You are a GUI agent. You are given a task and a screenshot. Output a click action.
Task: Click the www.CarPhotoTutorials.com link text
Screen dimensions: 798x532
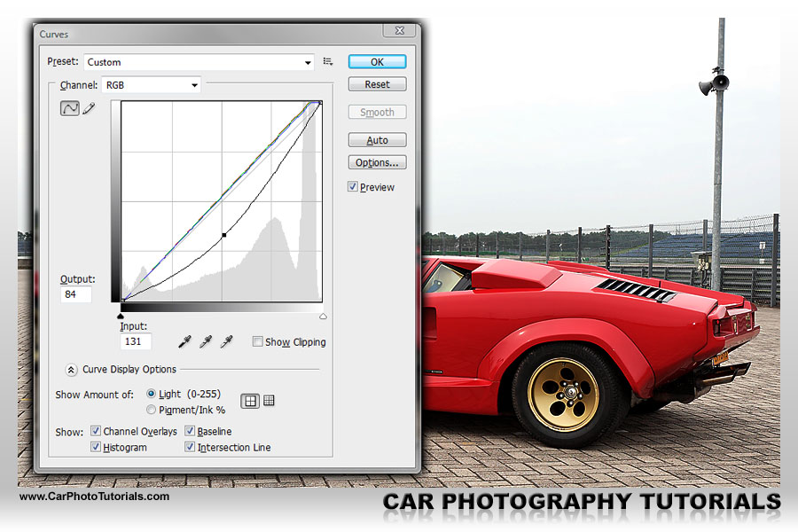click(94, 497)
